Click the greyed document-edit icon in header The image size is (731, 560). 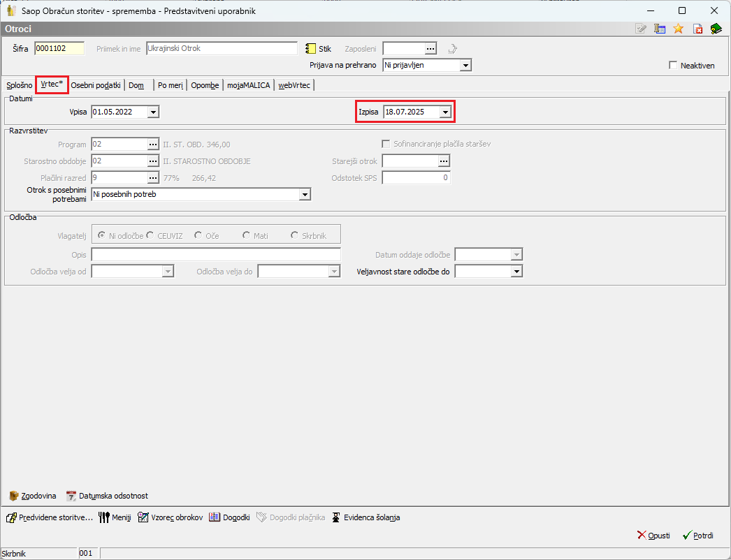(x=641, y=29)
